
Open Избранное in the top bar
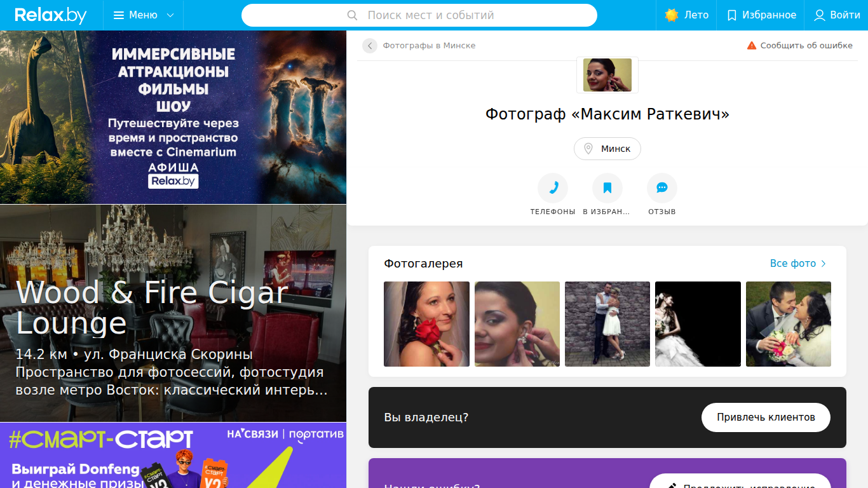[761, 15]
